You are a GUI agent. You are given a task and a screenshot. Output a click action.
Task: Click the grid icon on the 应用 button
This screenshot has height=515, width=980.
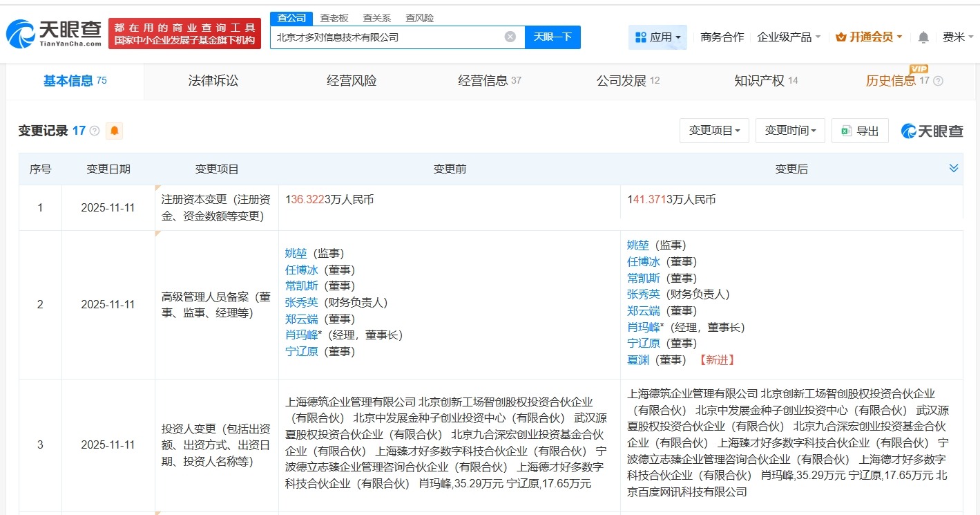[642, 37]
